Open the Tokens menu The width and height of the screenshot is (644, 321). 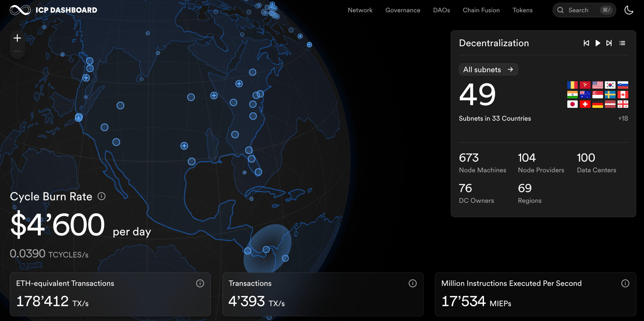pos(523,10)
